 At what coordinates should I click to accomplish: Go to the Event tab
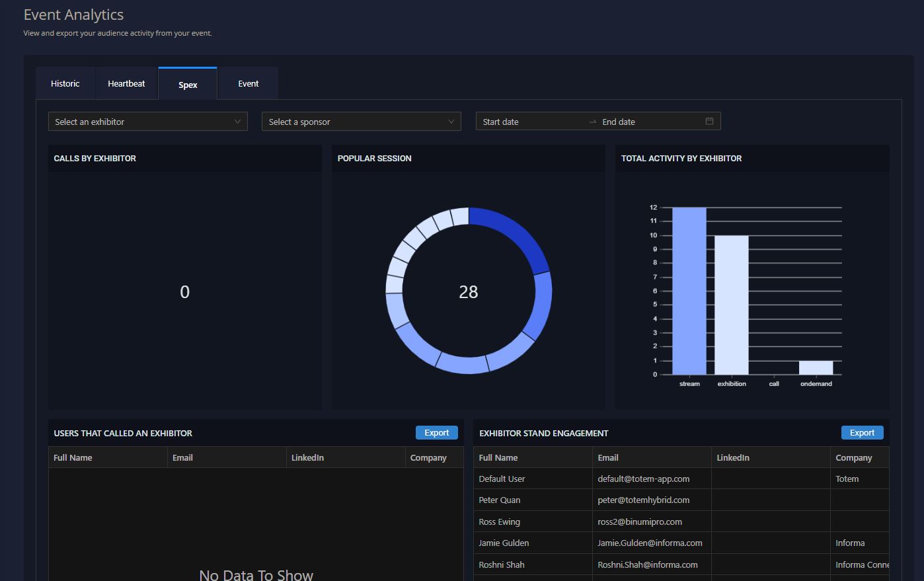(x=249, y=84)
